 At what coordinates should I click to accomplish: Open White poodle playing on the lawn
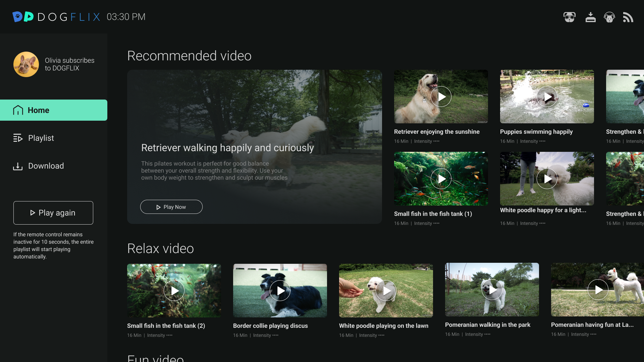386,291
